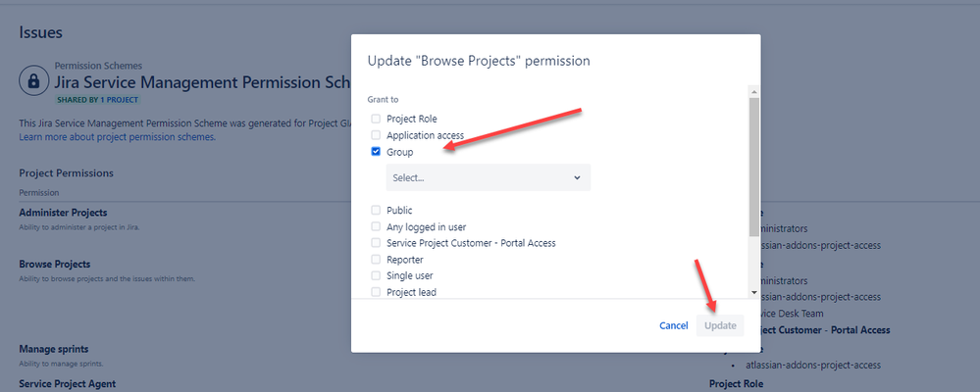This screenshot has width=980, height=392.
Task: Check the Project lead checkbox
Action: pos(376,291)
